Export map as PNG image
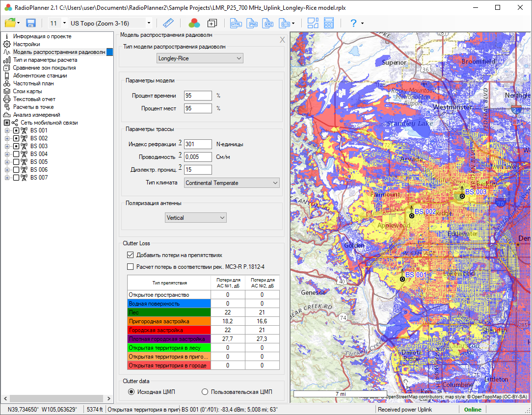The image size is (532, 415). click(252, 23)
